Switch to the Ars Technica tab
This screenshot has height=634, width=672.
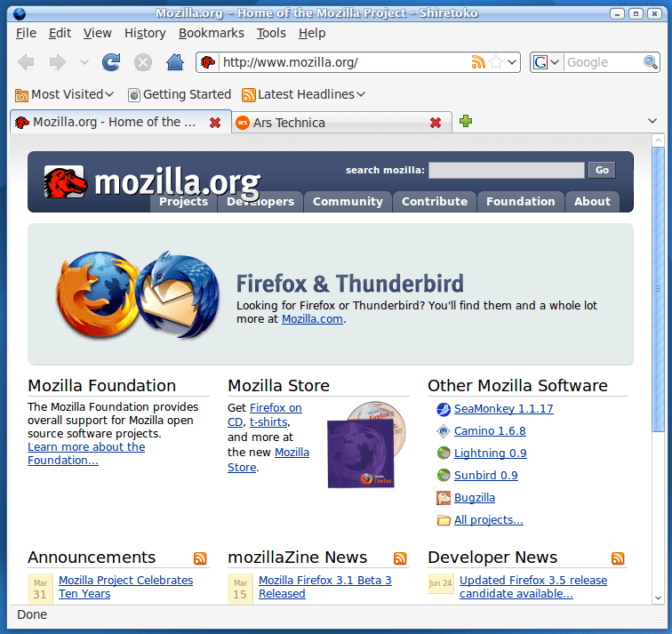[x=341, y=123]
